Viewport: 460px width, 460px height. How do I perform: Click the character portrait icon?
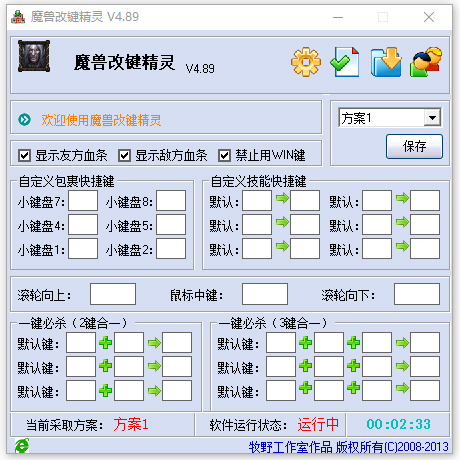(x=34, y=56)
